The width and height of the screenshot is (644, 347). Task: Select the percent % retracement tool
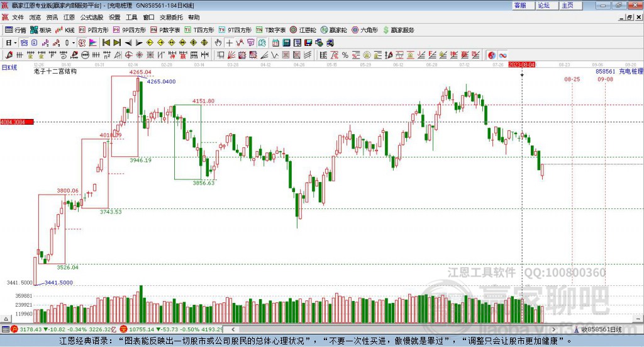click(x=345, y=55)
